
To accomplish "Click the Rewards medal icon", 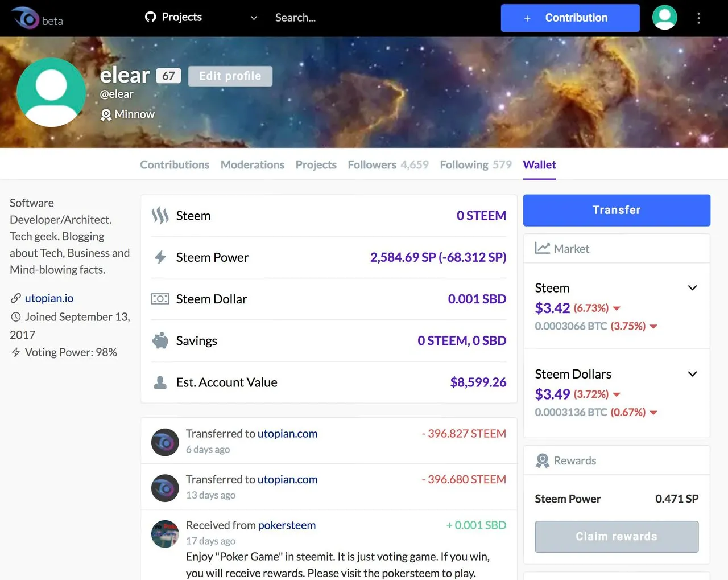I will tap(543, 460).
